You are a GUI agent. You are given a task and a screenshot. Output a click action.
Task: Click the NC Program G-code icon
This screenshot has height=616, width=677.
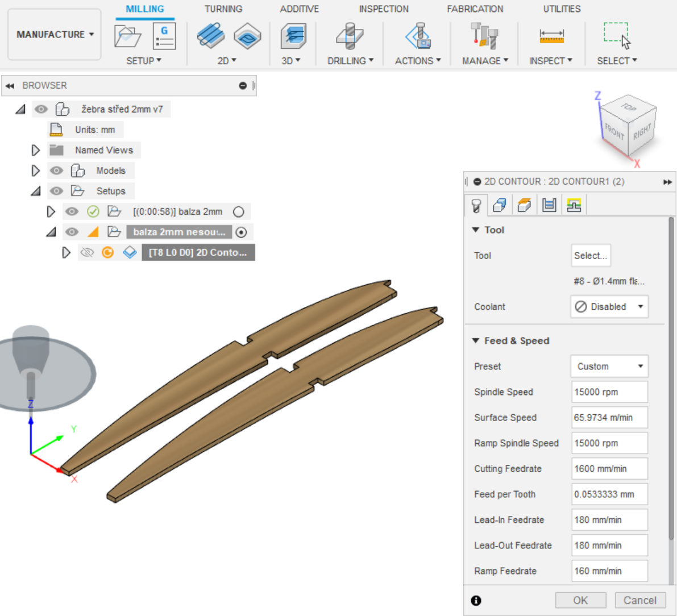[x=164, y=37]
